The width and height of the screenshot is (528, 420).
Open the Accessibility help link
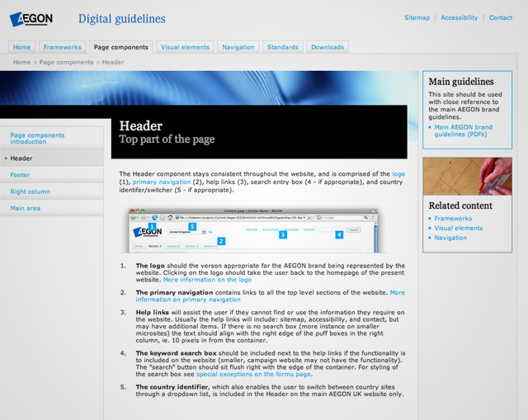[460, 17]
